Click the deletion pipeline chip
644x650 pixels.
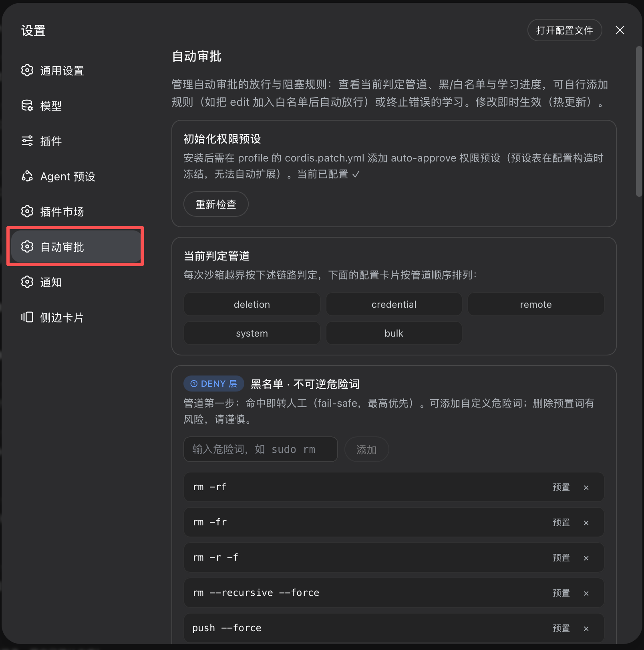point(252,305)
